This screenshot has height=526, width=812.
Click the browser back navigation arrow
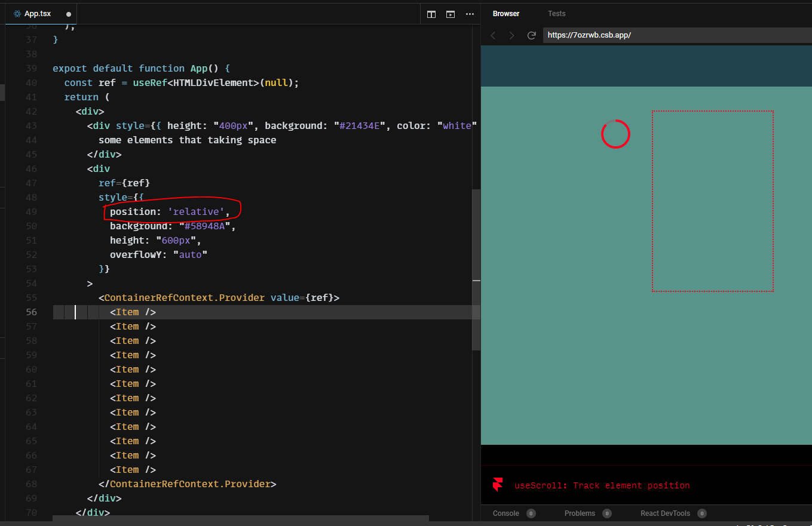pos(492,35)
